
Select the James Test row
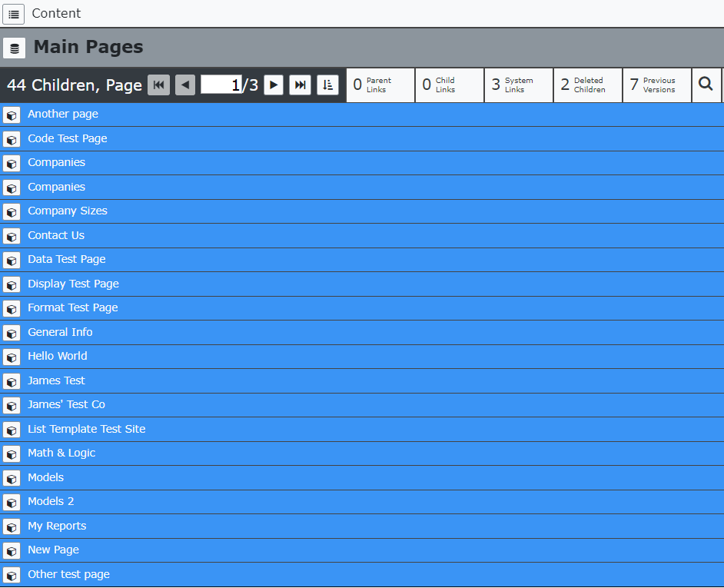362,381
